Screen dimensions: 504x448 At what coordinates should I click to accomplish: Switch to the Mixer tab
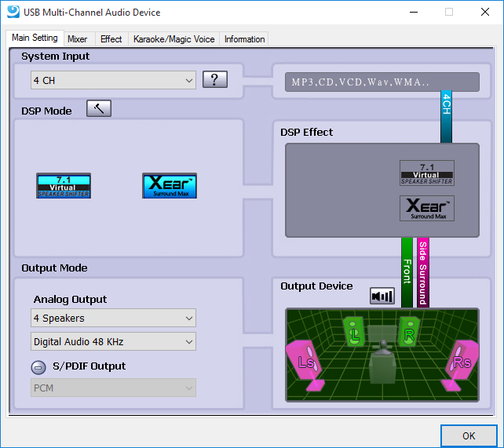(77, 38)
